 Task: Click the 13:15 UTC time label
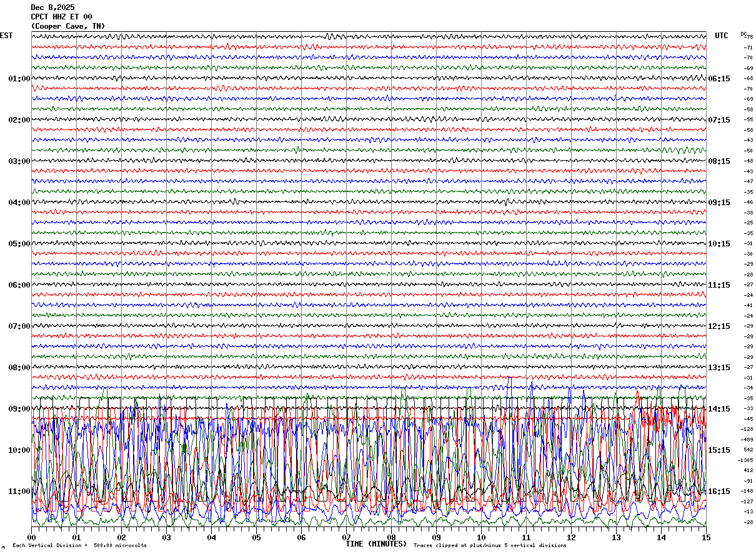[x=719, y=368]
